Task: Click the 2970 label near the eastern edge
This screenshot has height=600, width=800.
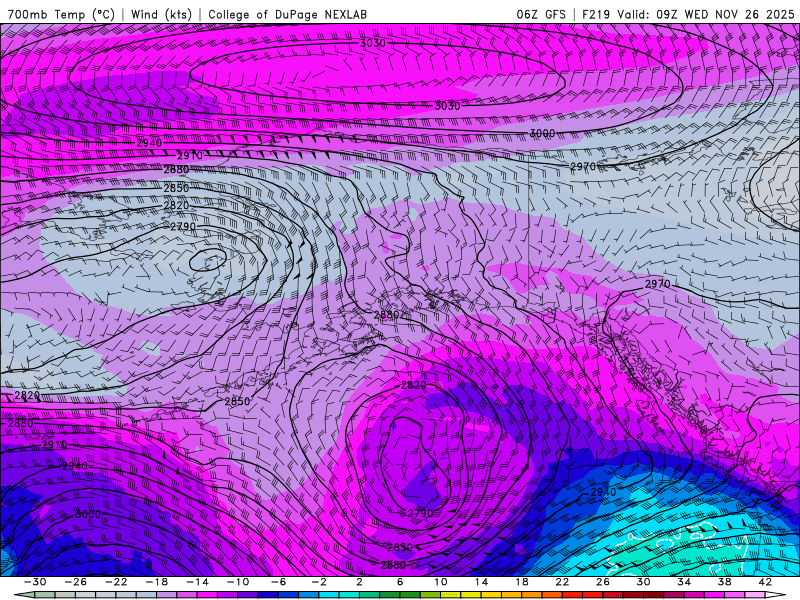Action: point(658,284)
